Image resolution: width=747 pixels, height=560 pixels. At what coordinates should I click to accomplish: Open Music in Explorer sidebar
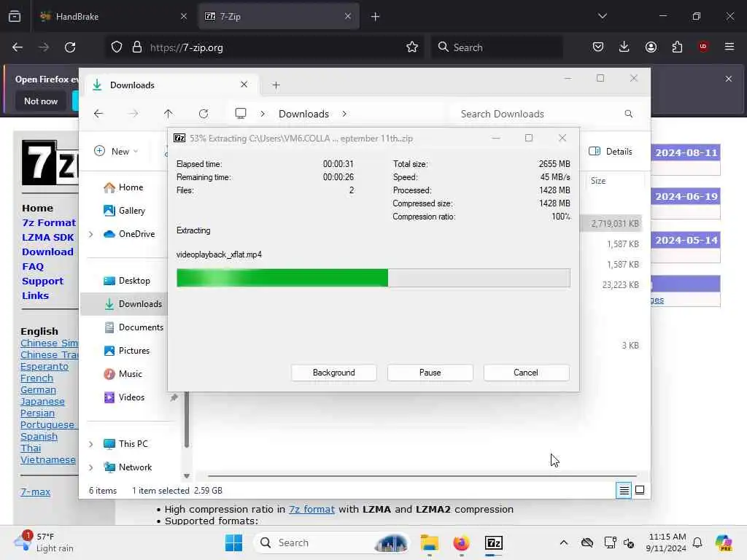[123, 374]
